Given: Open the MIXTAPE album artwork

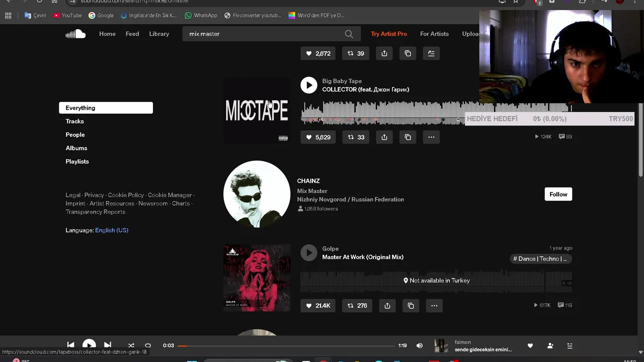Looking at the screenshot, I should [257, 110].
